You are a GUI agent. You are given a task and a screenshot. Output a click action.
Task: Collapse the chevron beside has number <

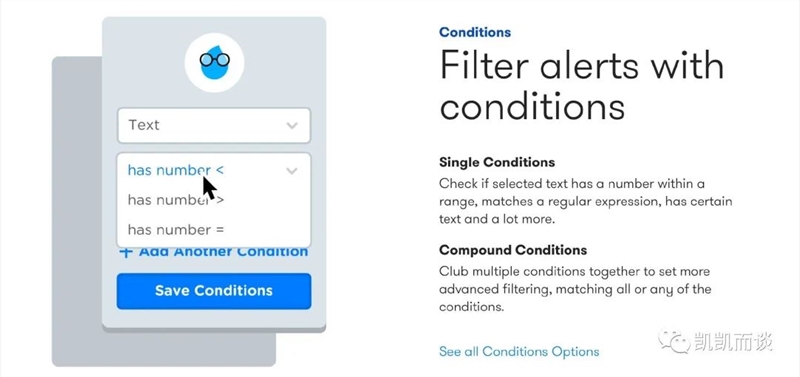pyautogui.click(x=292, y=170)
